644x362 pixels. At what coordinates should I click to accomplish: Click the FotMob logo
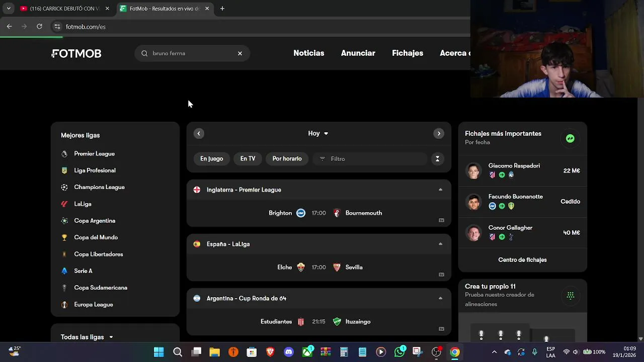76,53
